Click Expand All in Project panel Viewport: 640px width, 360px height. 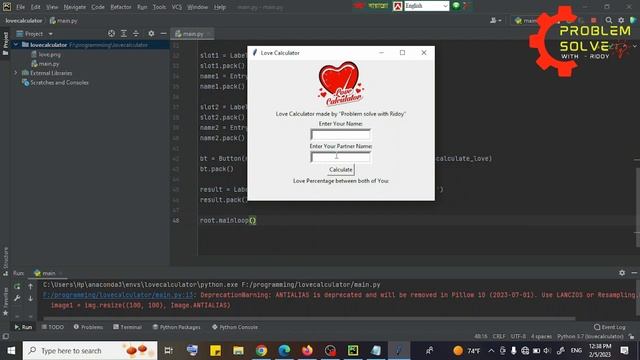pyautogui.click(x=124, y=33)
